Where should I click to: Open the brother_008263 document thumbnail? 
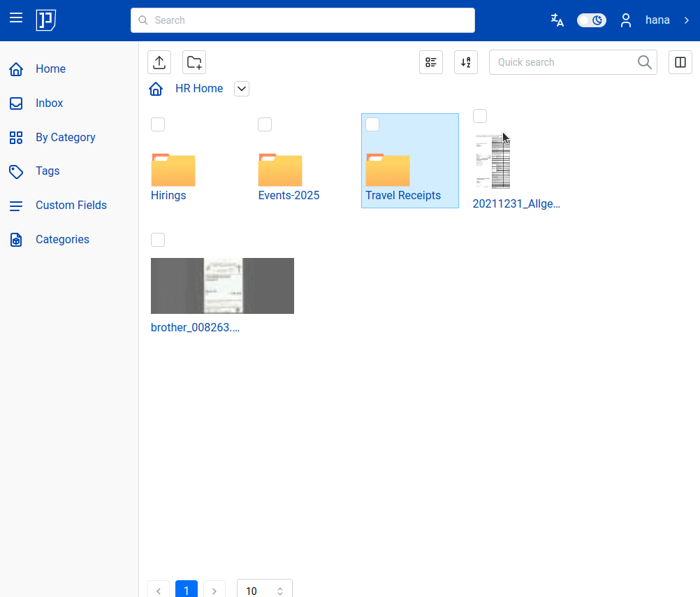(222, 286)
